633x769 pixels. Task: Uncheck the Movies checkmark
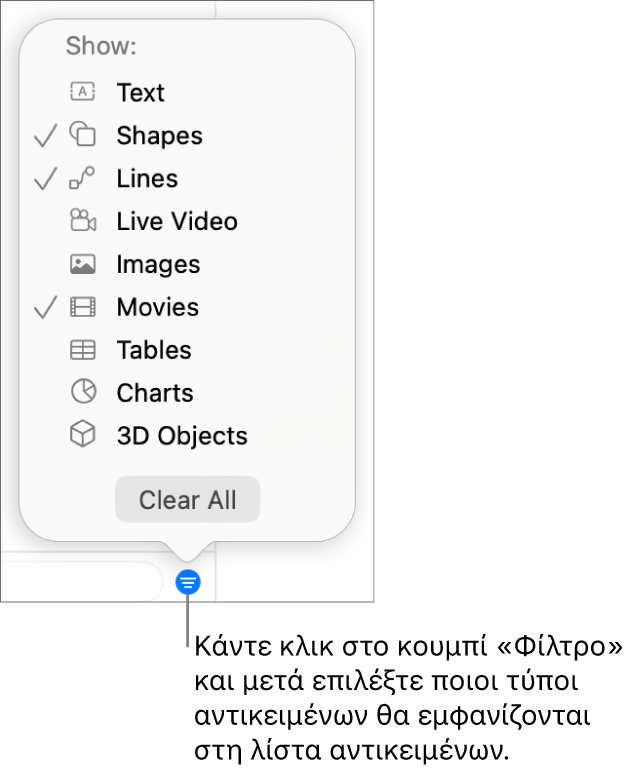pos(45,308)
